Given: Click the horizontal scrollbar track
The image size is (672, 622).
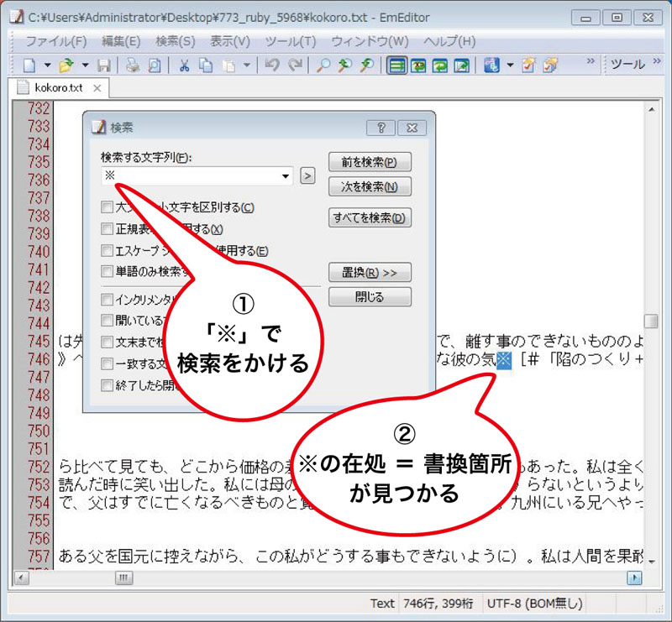Looking at the screenshot, I should point(336,578).
